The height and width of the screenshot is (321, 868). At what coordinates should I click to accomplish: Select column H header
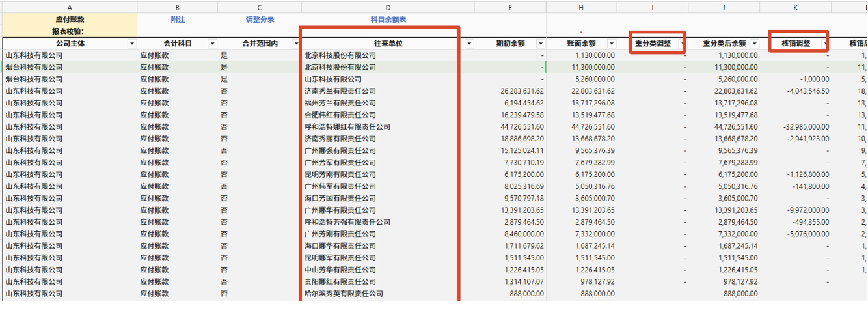[x=581, y=7]
